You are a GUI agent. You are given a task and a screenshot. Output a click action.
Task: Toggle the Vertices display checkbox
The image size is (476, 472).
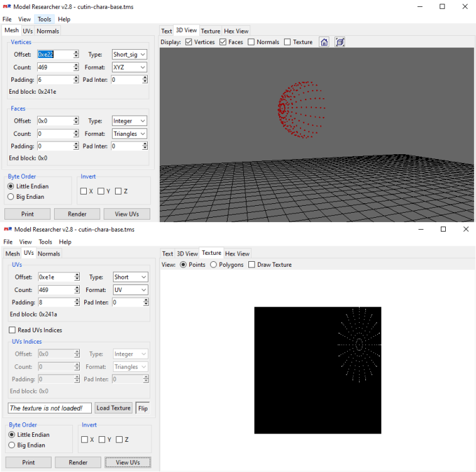(x=189, y=42)
